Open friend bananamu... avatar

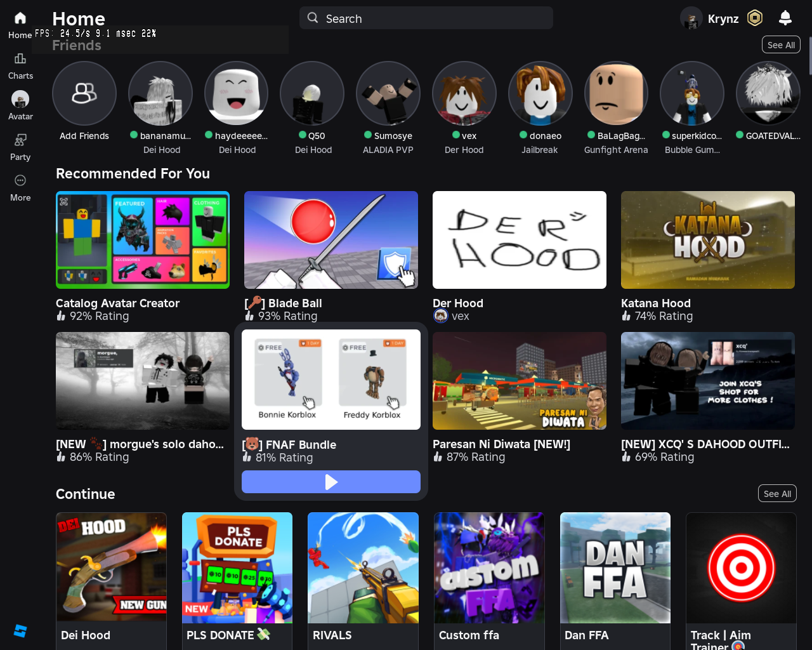click(x=160, y=93)
